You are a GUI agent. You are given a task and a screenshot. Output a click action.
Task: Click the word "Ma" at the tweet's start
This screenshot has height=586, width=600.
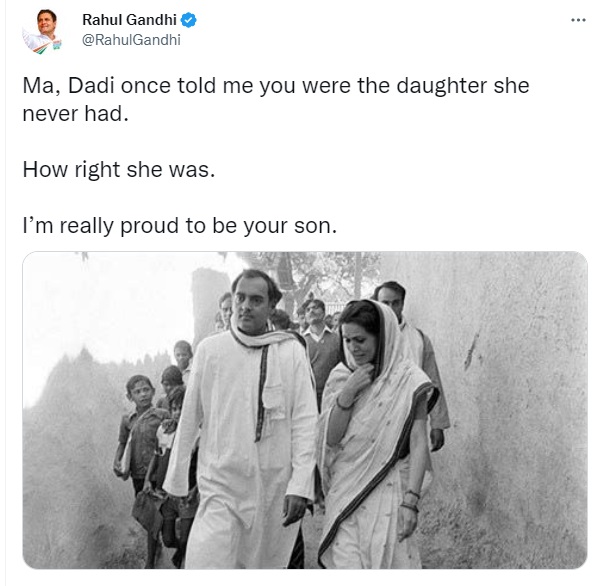(37, 86)
